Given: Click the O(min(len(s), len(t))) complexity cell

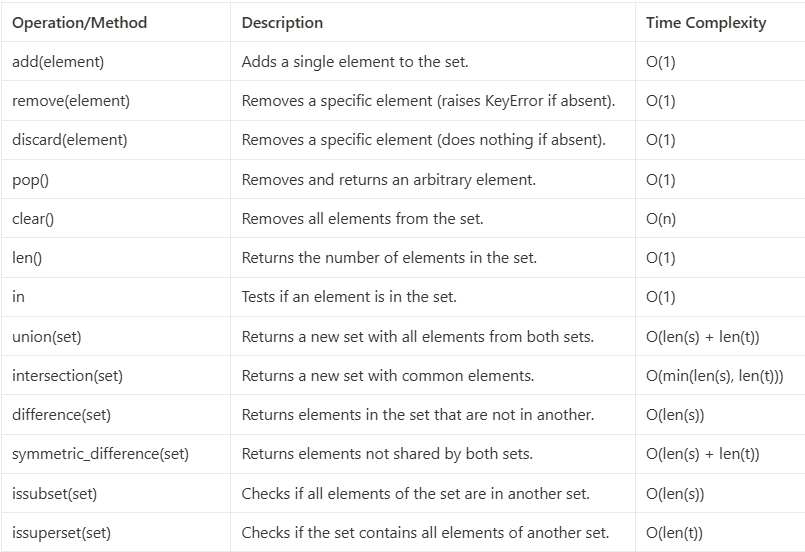Looking at the screenshot, I should pyautogui.click(x=715, y=376).
